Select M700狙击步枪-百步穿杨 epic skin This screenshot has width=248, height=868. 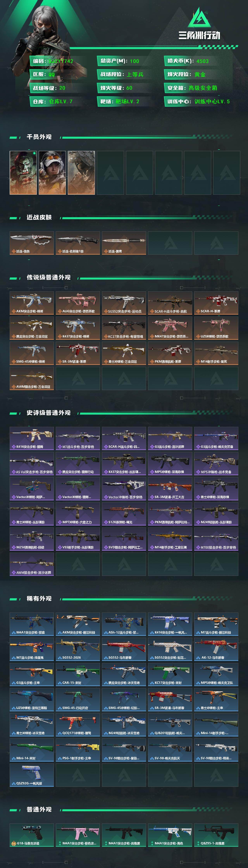(x=216, y=539)
